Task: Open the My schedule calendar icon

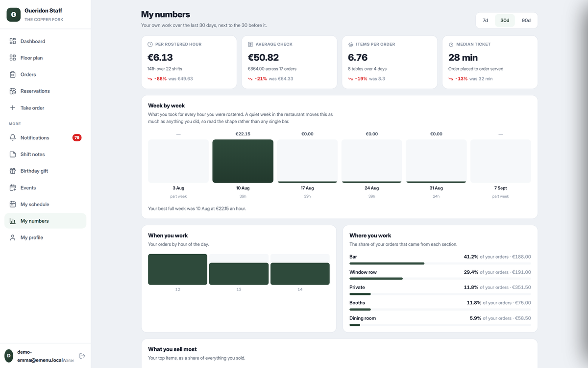Action: coord(13,205)
